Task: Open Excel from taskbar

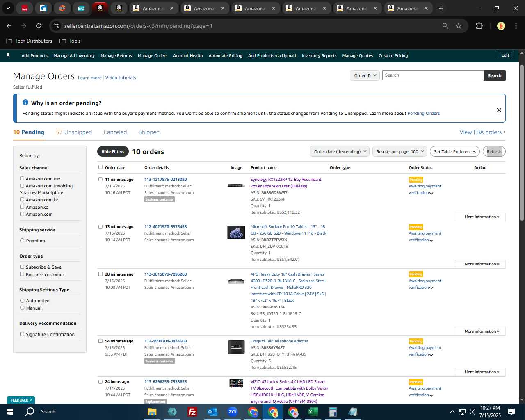Action: pyautogui.click(x=313, y=412)
